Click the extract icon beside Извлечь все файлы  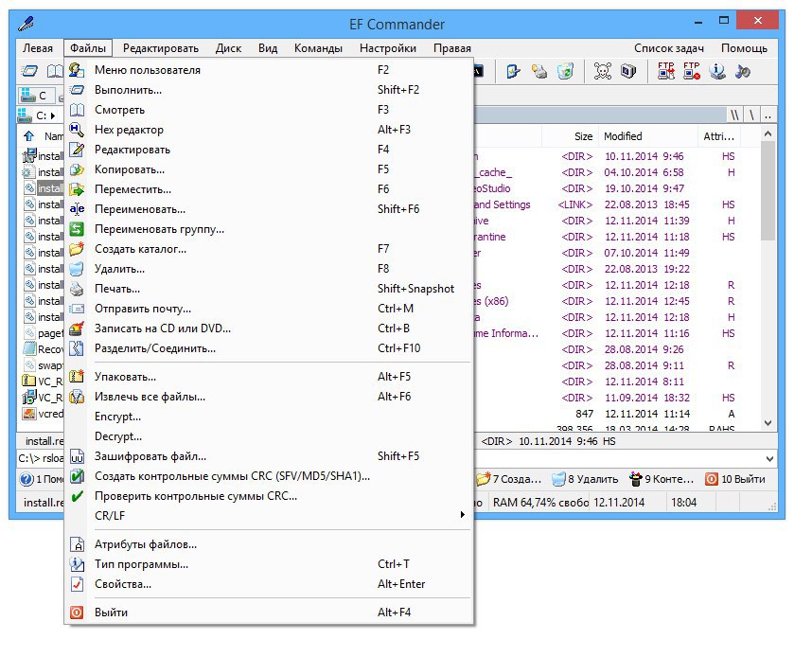pos(77,397)
